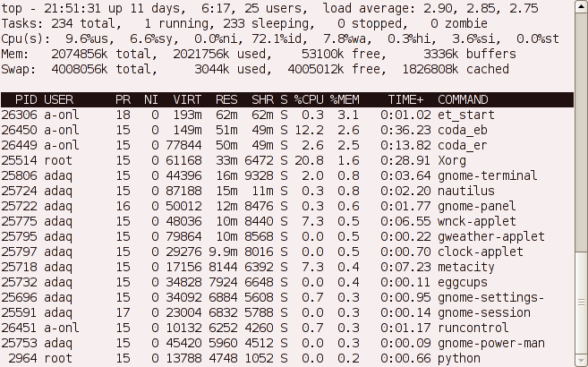
Task: Select the gnome-panel command text
Action: pyautogui.click(x=477, y=206)
